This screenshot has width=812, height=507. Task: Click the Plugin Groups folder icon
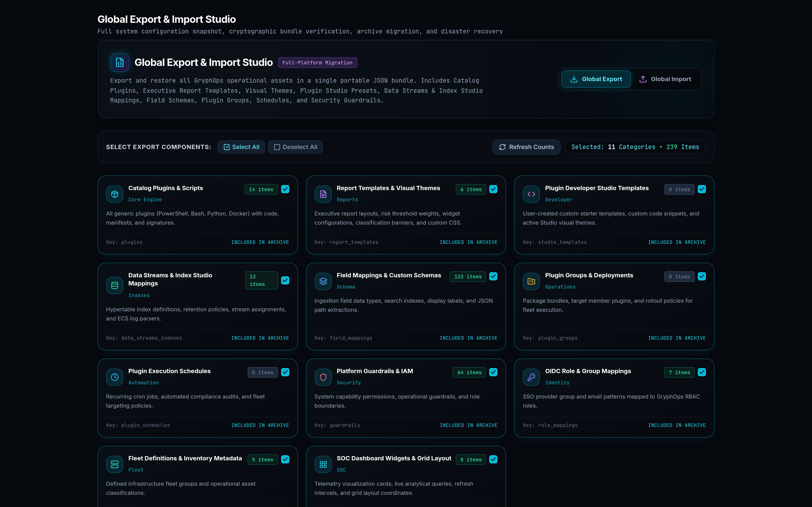(x=531, y=281)
